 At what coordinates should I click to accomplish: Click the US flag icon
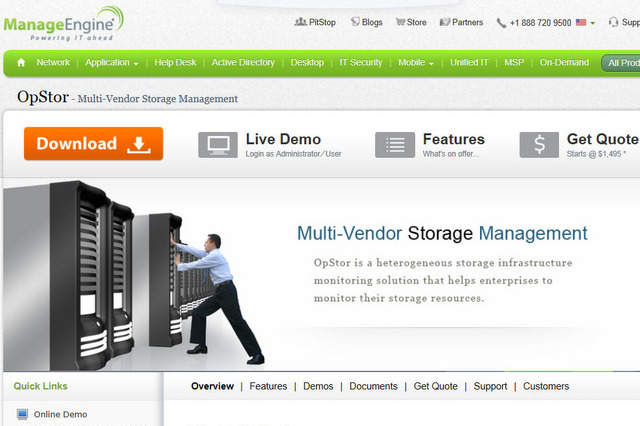(x=581, y=22)
